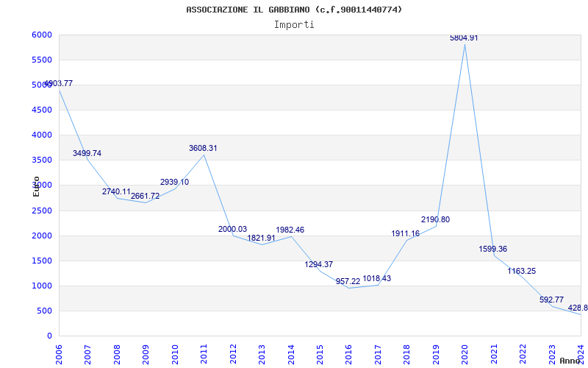Click the x-axis year 2009

coord(146,354)
